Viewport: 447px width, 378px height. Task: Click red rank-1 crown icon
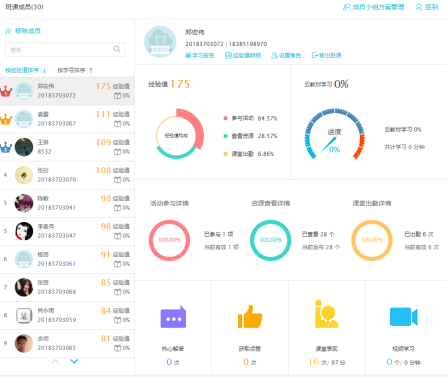(x=6, y=91)
